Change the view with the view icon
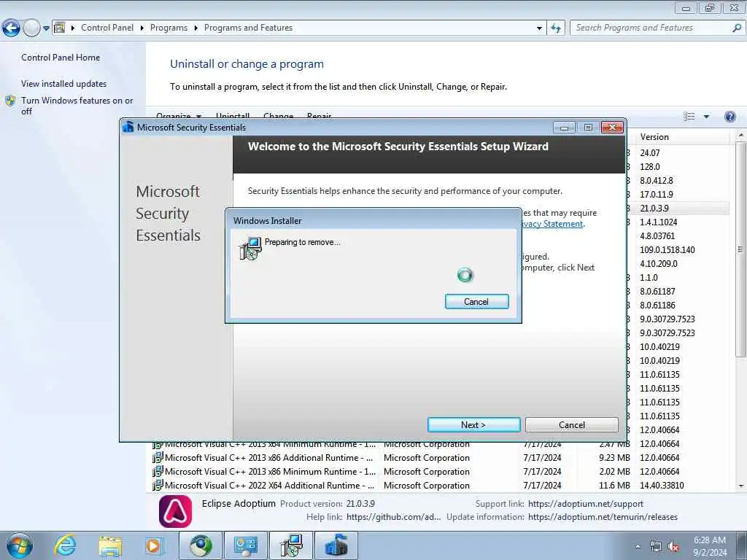Image resolution: width=747 pixels, height=560 pixels. point(689,117)
